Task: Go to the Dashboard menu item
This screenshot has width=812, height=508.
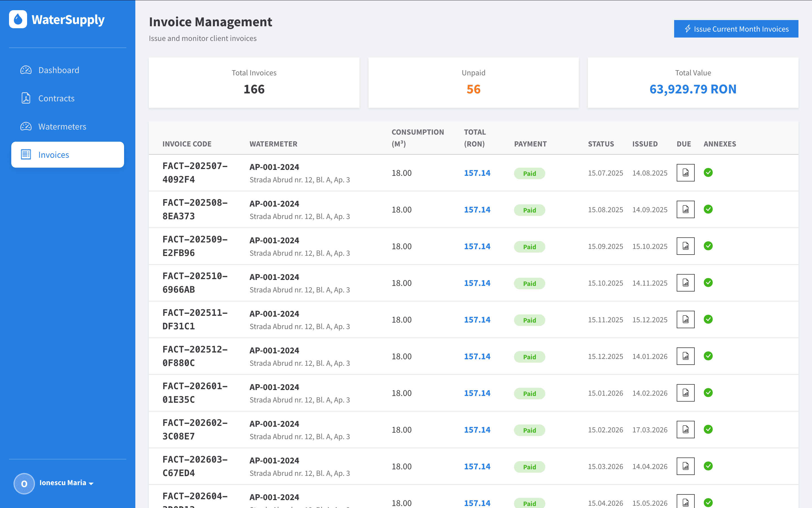Action: (67, 70)
